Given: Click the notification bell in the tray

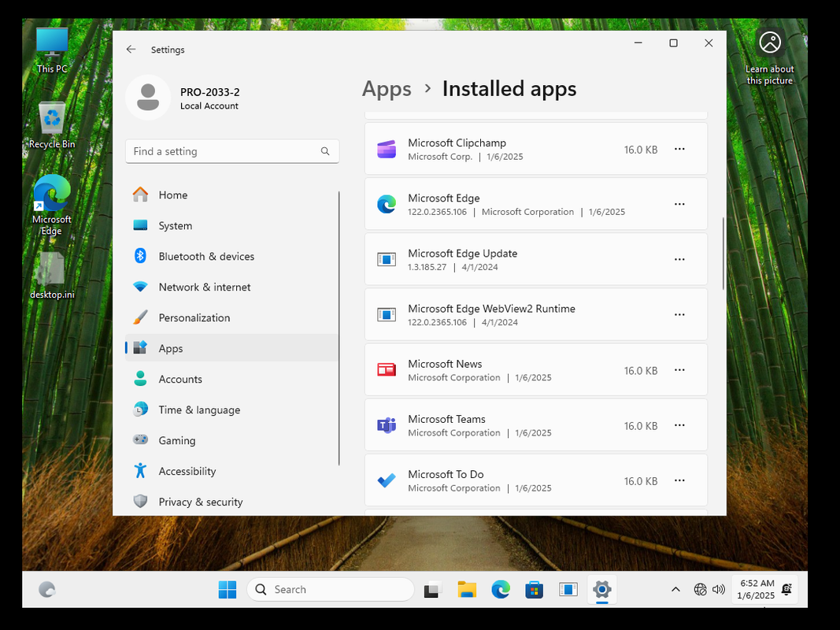Looking at the screenshot, I should point(786,589).
